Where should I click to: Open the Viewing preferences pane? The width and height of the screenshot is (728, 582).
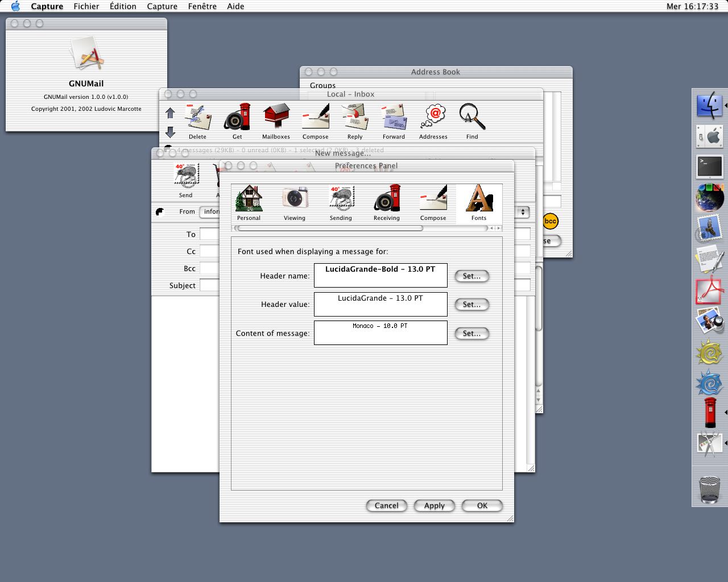click(x=295, y=202)
